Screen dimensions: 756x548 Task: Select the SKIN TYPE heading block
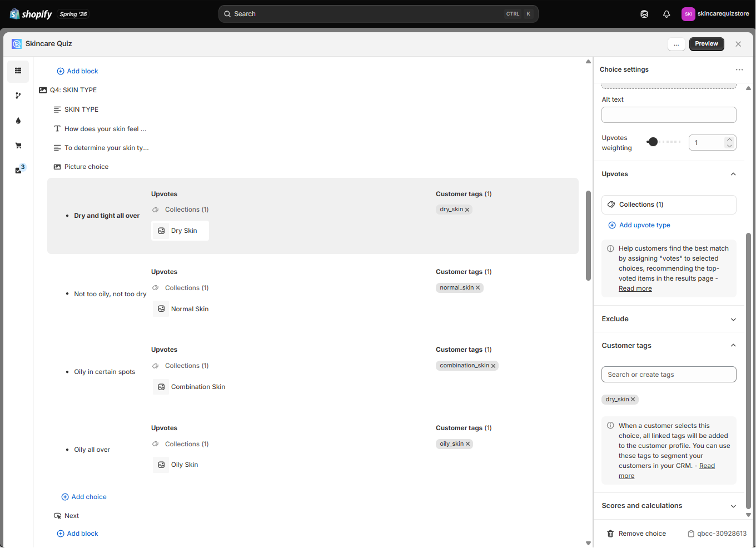[x=76, y=109]
